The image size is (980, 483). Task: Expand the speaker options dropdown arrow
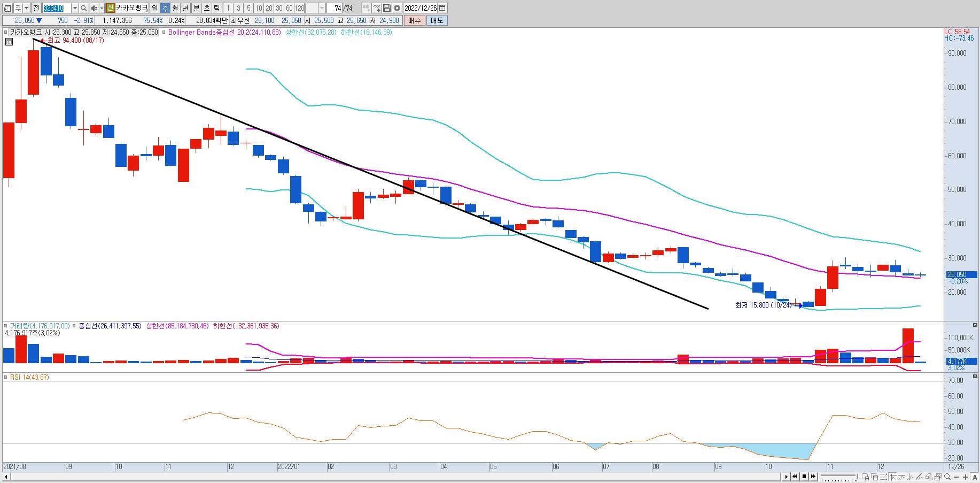coord(102,8)
